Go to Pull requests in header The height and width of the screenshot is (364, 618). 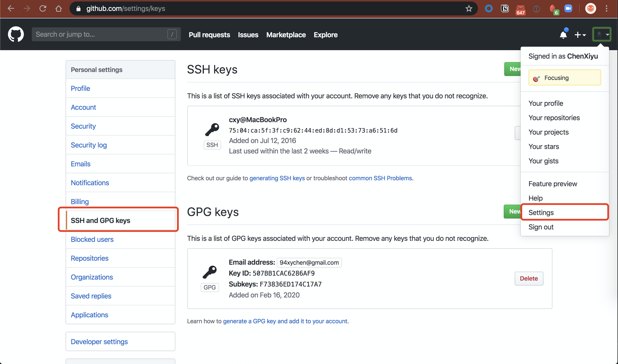(x=209, y=35)
